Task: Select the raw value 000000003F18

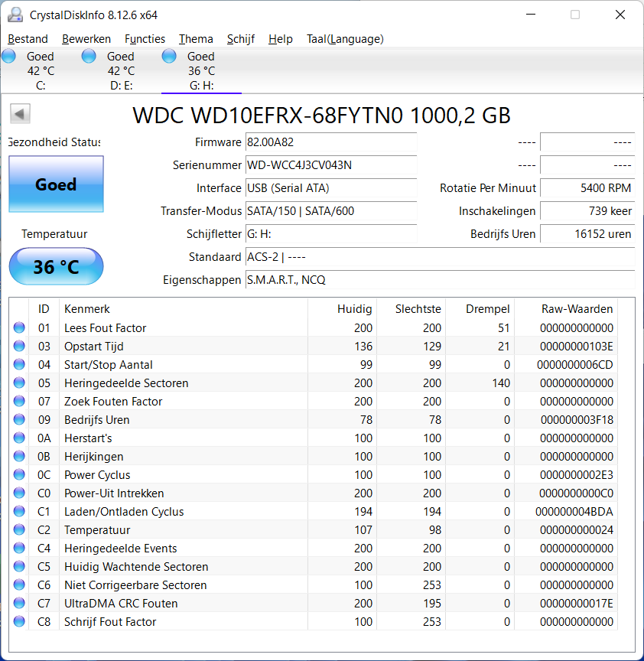Action: (577, 419)
